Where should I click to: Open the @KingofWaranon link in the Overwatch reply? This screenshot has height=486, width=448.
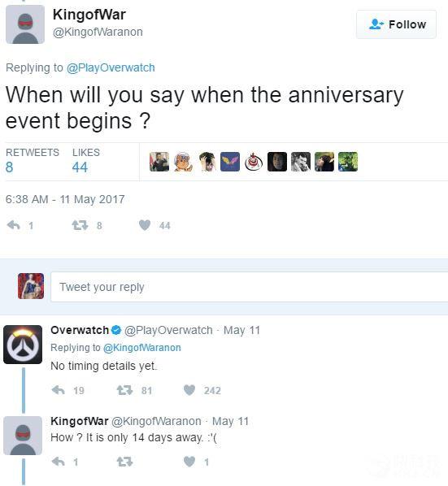[142, 348]
